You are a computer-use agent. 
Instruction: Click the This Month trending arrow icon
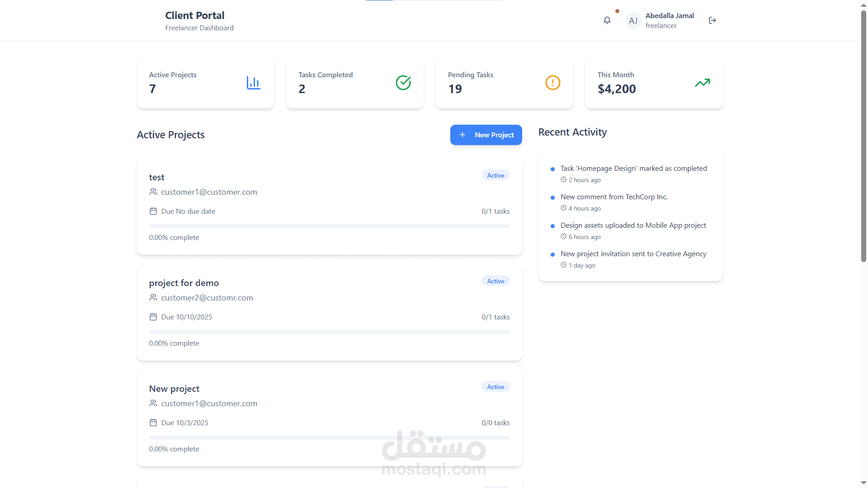pyautogui.click(x=702, y=83)
